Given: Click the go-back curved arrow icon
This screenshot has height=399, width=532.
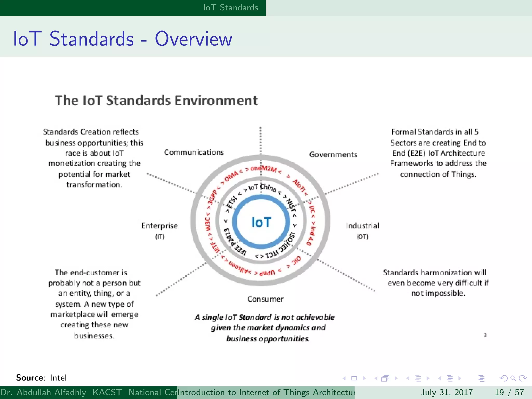Looking at the screenshot, I should tap(504, 378).
